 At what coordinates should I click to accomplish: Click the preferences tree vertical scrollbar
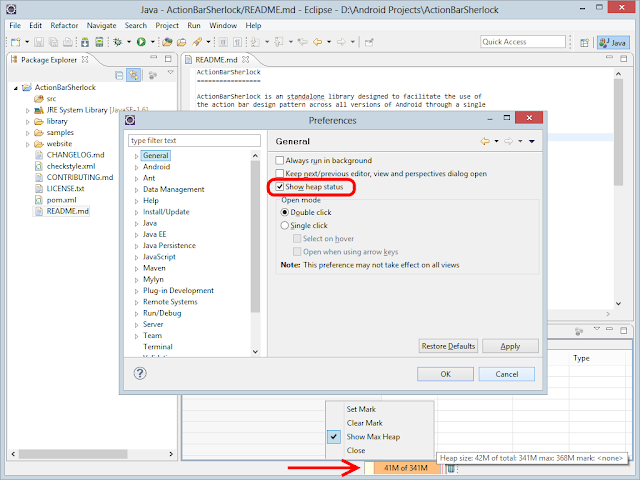[x=256, y=237]
